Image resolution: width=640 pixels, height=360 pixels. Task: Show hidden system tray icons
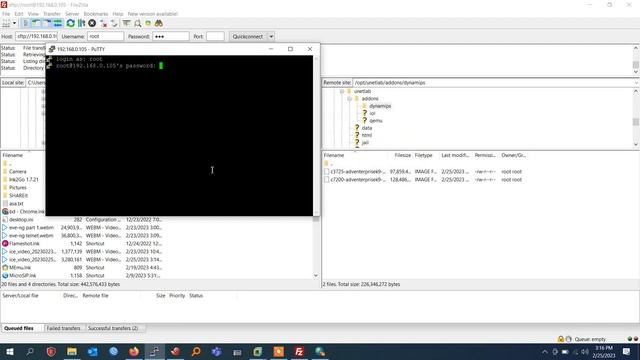coord(544,352)
